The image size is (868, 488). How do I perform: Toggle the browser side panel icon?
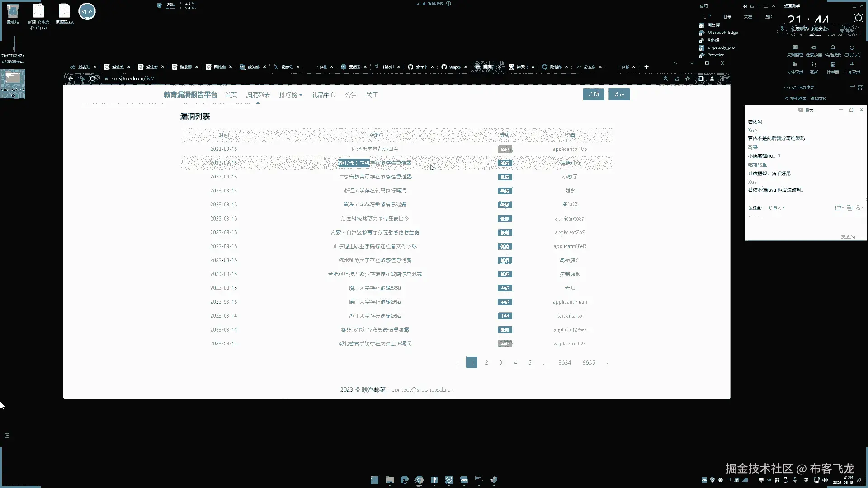pyautogui.click(x=701, y=79)
